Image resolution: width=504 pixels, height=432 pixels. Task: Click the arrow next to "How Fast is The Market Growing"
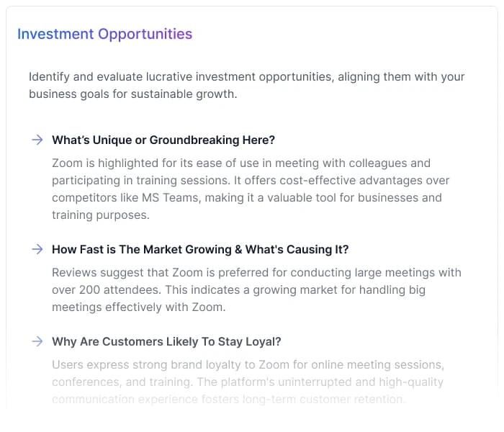[x=37, y=249]
